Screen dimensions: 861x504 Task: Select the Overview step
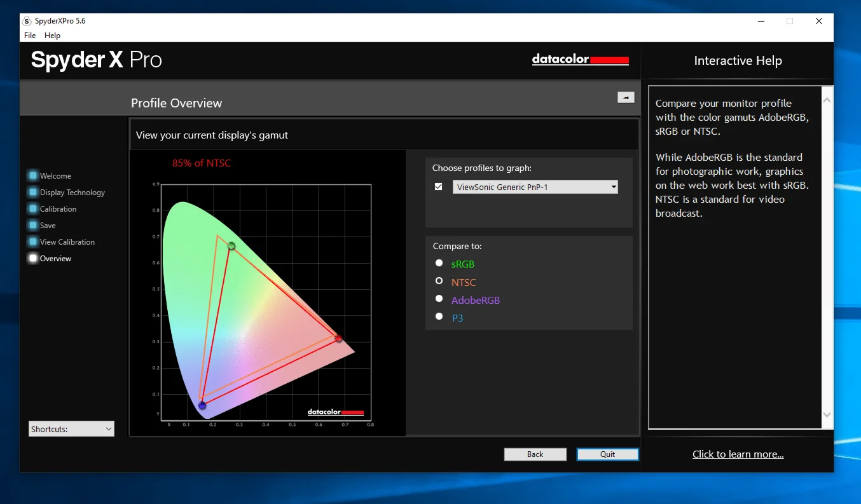[x=50, y=259]
